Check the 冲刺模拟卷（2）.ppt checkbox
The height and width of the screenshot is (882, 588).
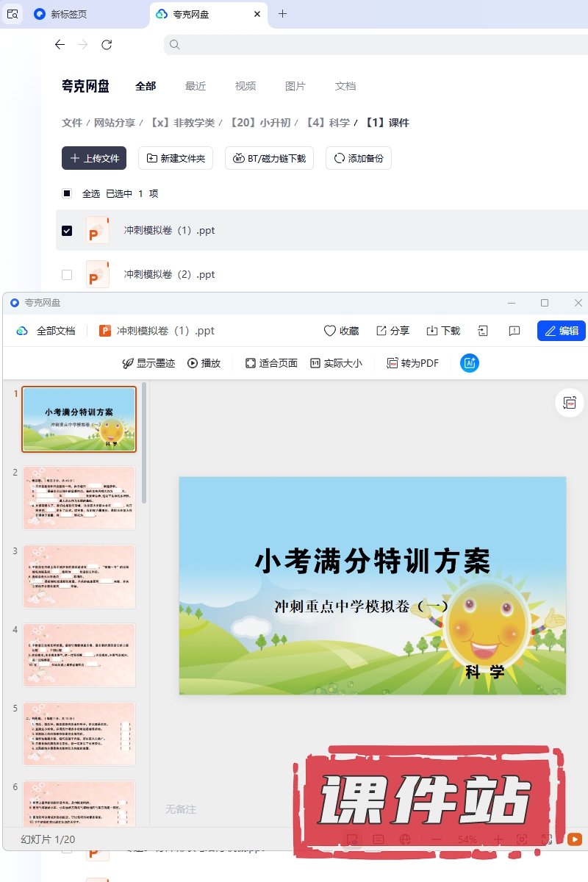click(x=67, y=275)
